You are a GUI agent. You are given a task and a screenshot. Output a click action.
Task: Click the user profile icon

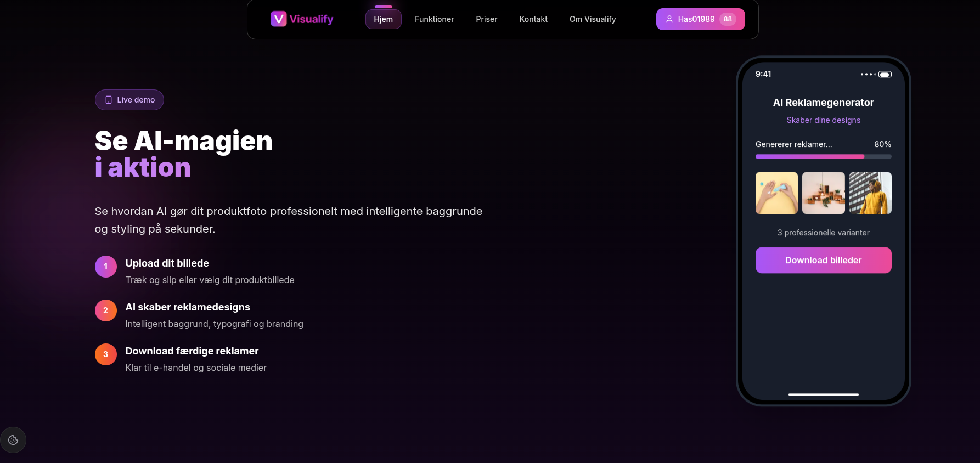coord(669,19)
